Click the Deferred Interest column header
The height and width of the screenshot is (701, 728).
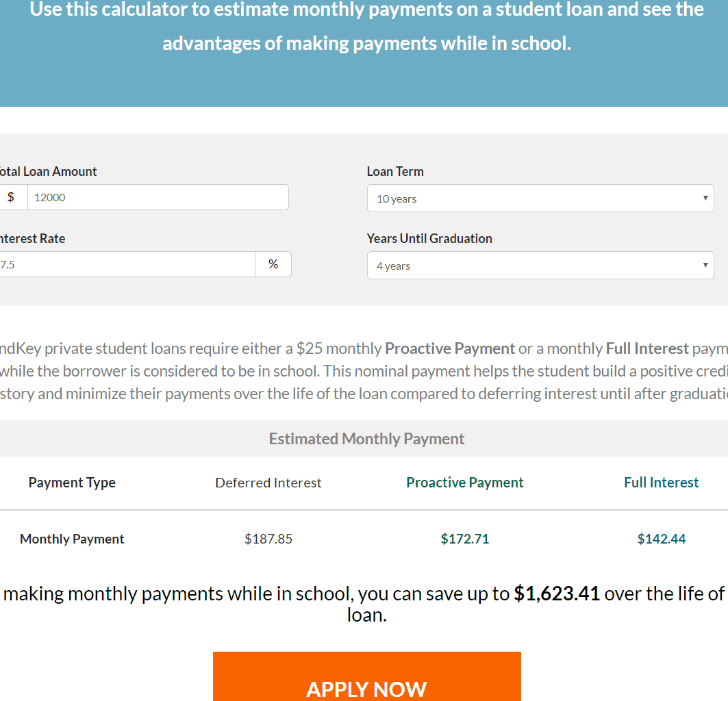tap(268, 482)
